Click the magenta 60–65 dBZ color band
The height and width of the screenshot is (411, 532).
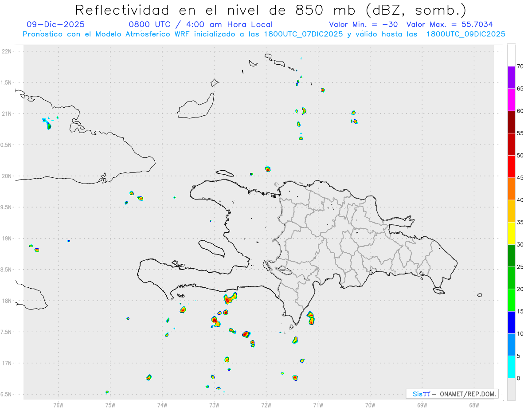[x=511, y=100]
